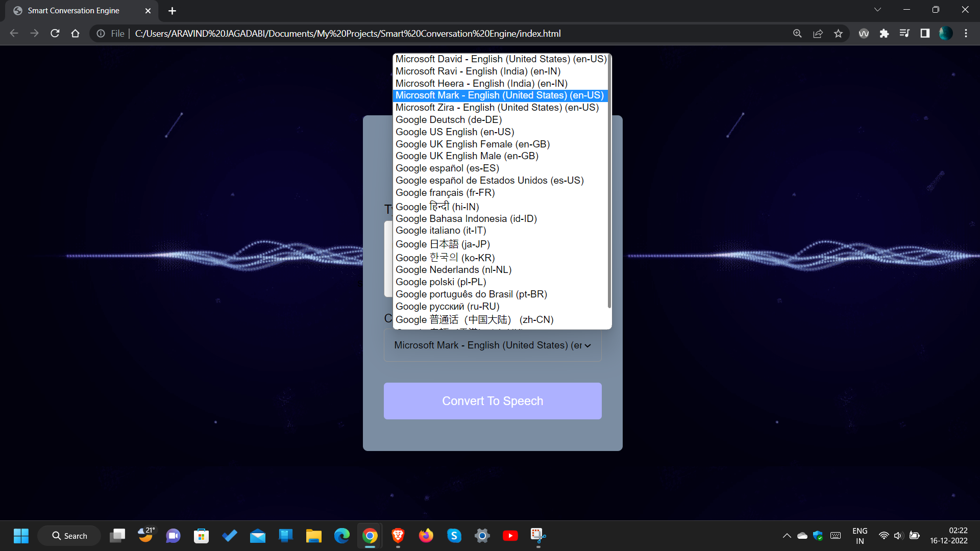Image resolution: width=980 pixels, height=551 pixels.
Task: Pick Google UK English Female voice
Action: click(x=472, y=144)
